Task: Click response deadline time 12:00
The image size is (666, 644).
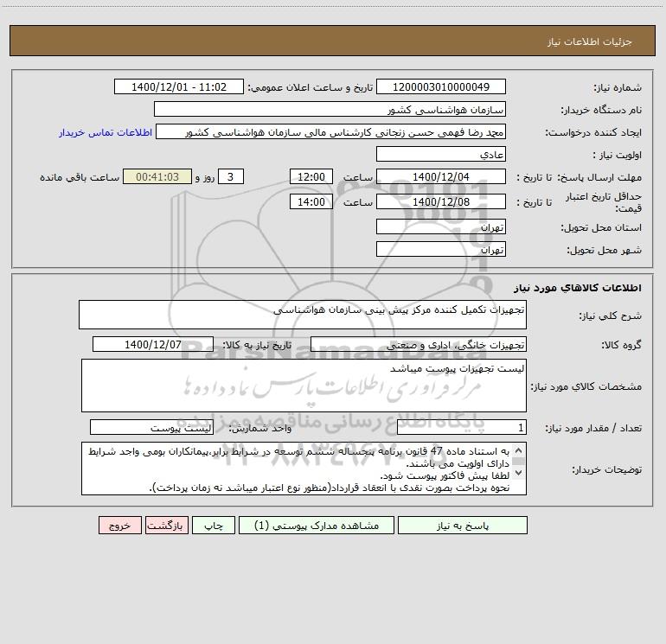Action: click(311, 176)
